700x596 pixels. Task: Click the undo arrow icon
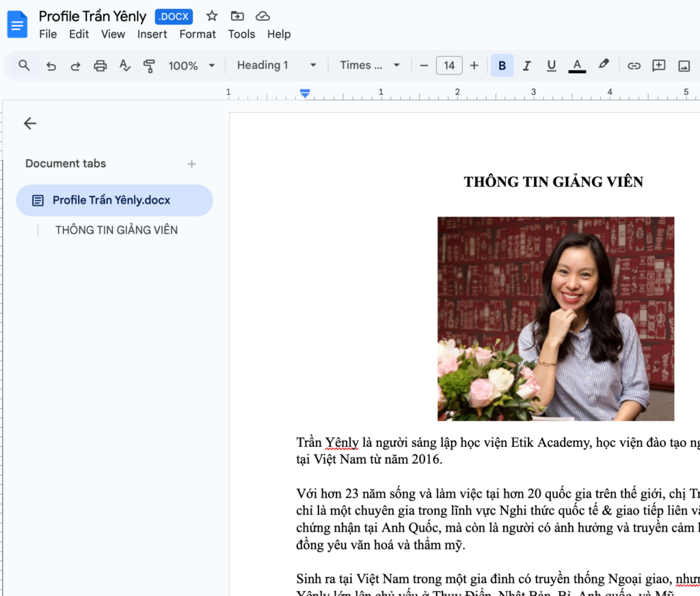tap(51, 66)
